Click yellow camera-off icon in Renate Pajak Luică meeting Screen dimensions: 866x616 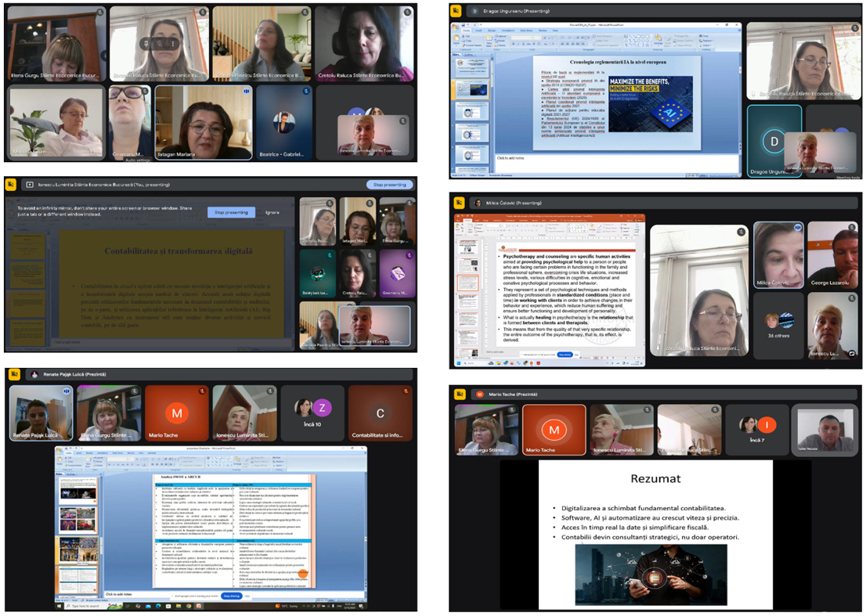[x=14, y=374]
